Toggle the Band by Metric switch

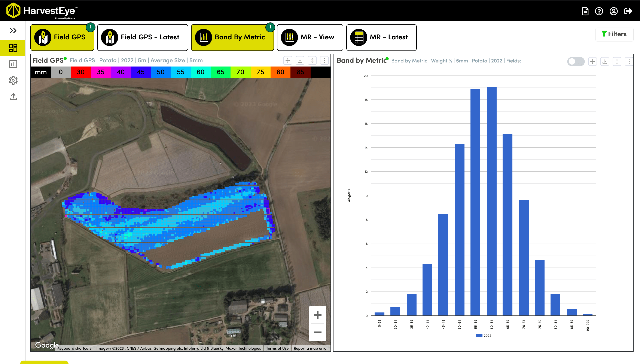click(576, 61)
